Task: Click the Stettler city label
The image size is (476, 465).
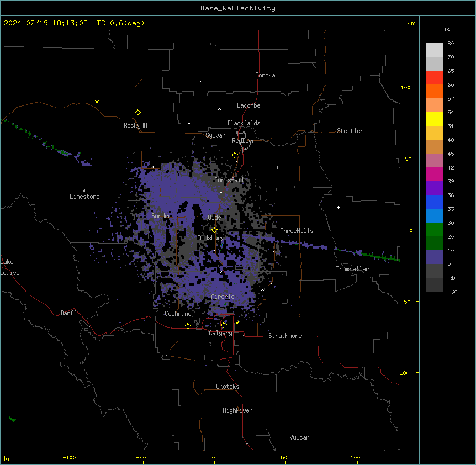Action: [x=350, y=131]
